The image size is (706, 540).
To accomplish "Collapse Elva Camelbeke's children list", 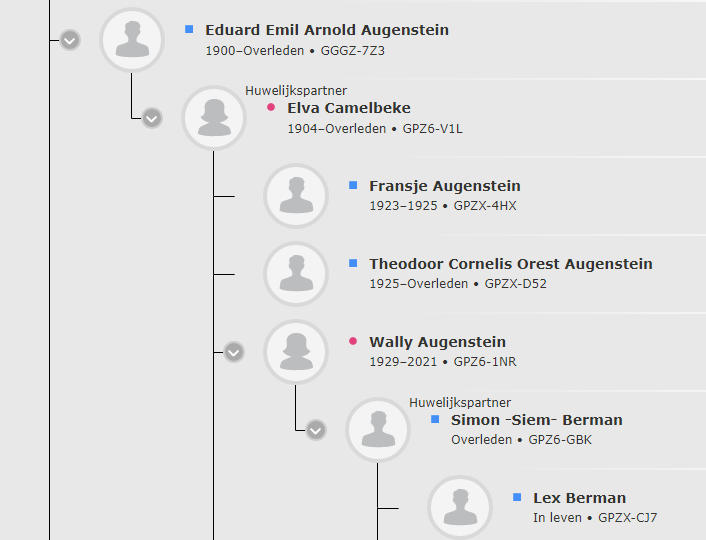I will pyautogui.click(x=152, y=118).
